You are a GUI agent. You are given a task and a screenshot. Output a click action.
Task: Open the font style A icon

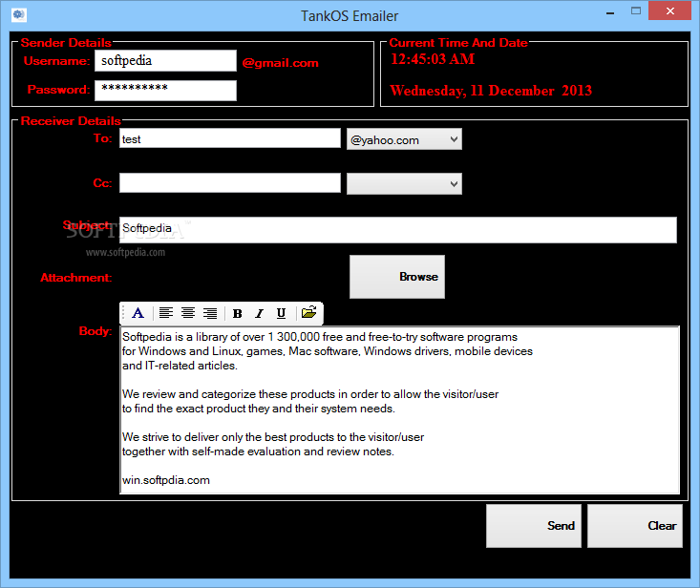click(x=138, y=313)
